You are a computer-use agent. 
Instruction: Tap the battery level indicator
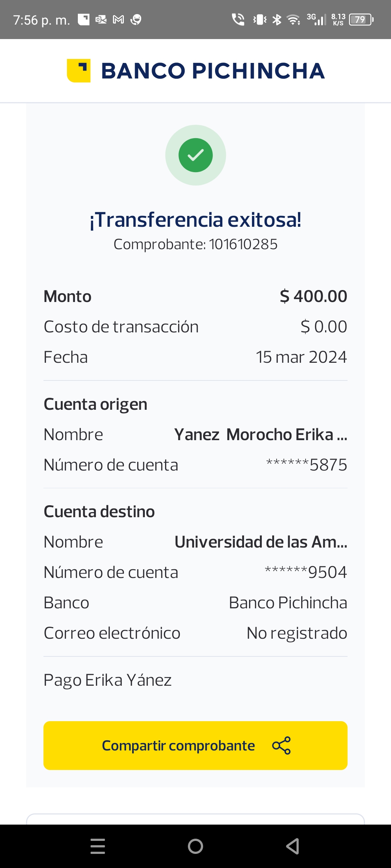(361, 20)
